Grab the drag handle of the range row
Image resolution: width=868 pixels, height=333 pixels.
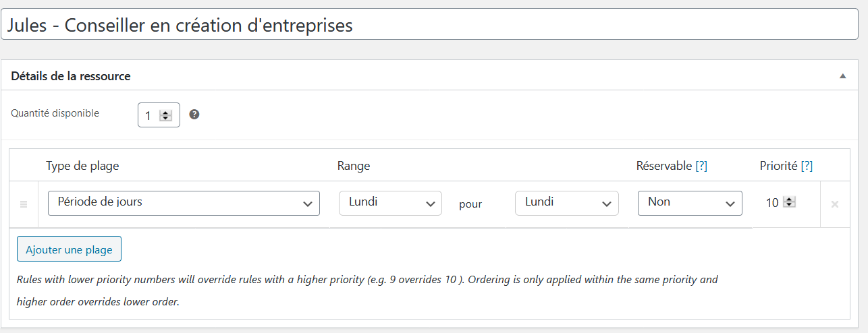(24, 204)
